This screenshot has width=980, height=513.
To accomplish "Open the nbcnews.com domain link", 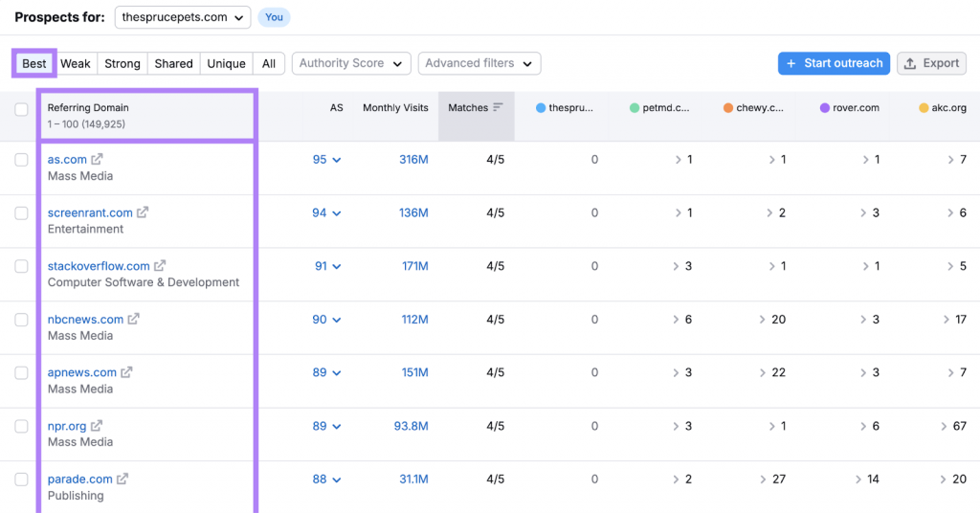I will (85, 320).
